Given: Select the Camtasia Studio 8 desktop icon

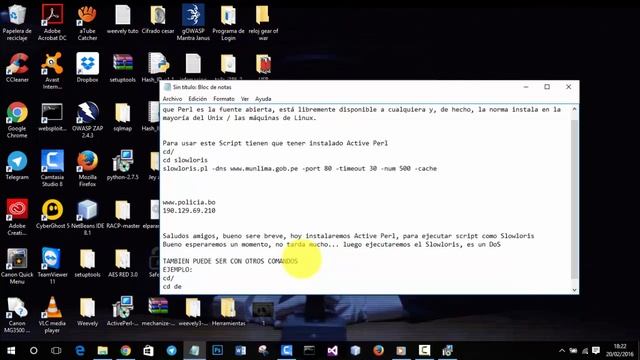Looking at the screenshot, I should click(52, 168).
